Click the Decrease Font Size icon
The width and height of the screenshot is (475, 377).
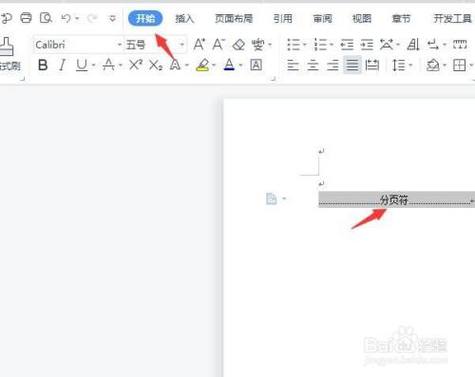(219, 44)
